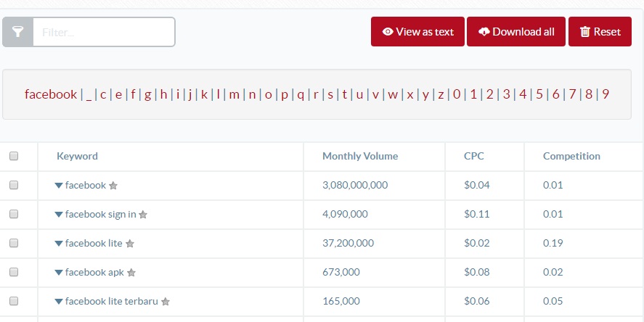Sort by CPC column header
The image size is (644, 322).
click(474, 156)
